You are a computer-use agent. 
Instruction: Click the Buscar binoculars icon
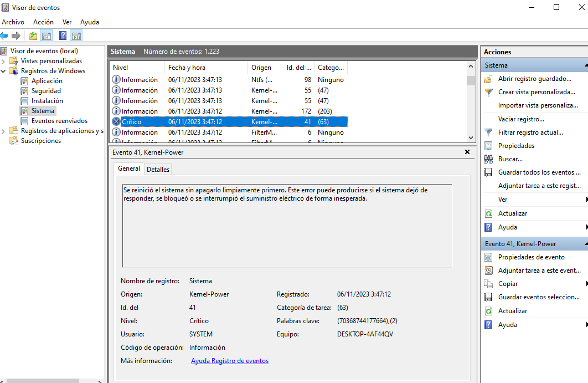(488, 159)
